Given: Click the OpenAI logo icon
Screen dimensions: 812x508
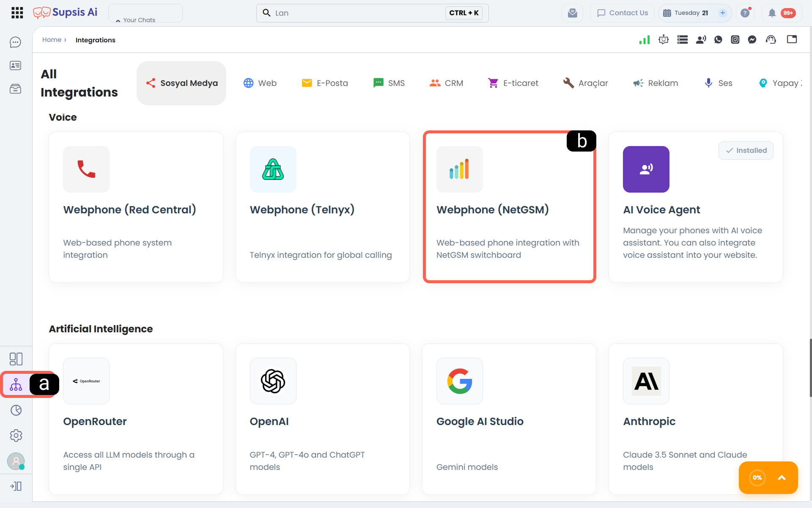Looking at the screenshot, I should click(273, 381).
